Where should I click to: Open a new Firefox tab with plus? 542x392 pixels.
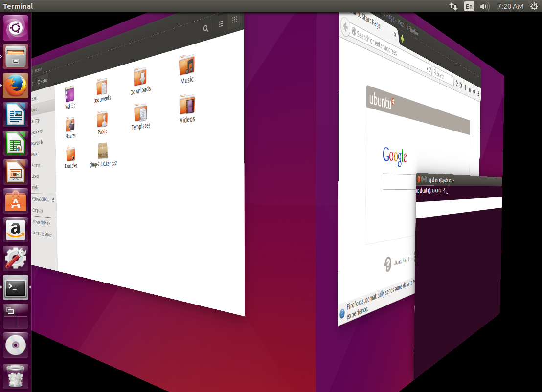coord(402,39)
